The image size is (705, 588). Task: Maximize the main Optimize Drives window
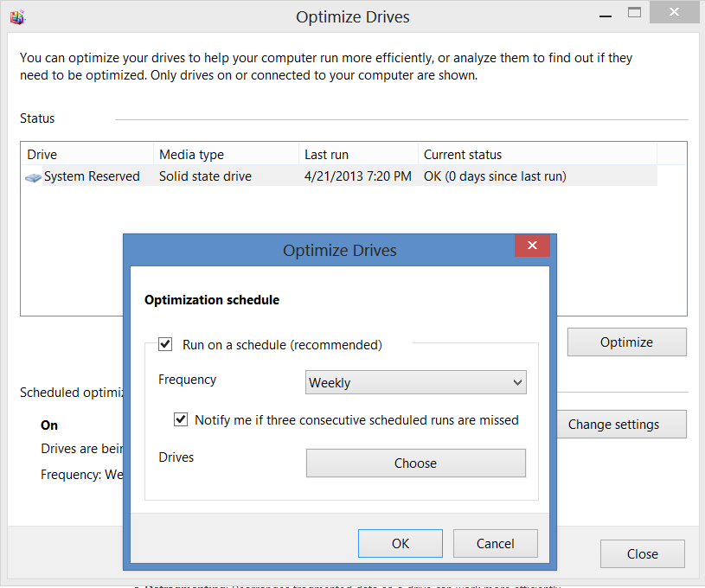pyautogui.click(x=635, y=13)
